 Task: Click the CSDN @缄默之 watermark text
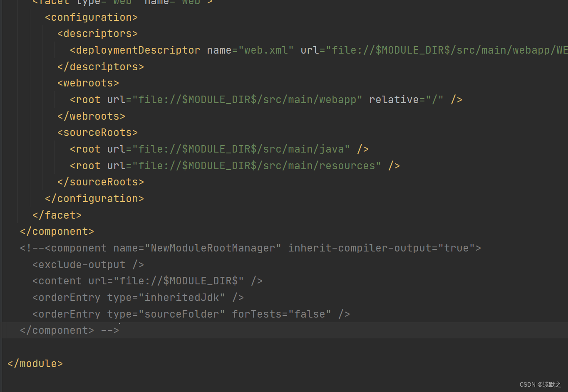(541, 385)
